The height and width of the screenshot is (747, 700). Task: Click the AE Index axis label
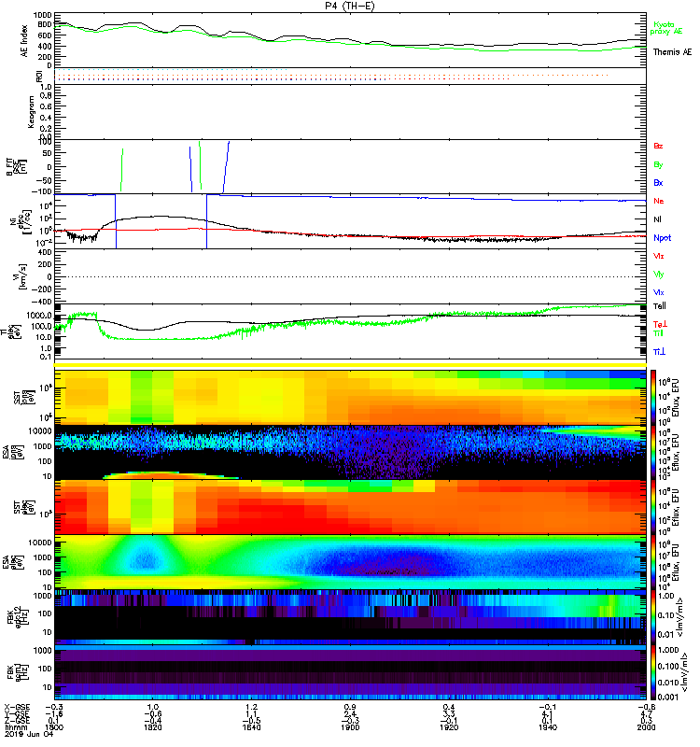coord(24,41)
